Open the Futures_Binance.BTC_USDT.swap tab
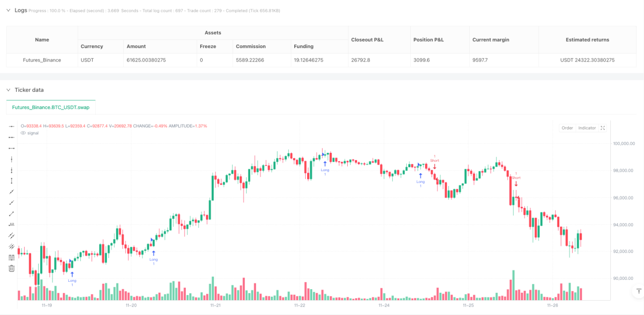Screen dimensions: 644x315 pyautogui.click(x=51, y=107)
